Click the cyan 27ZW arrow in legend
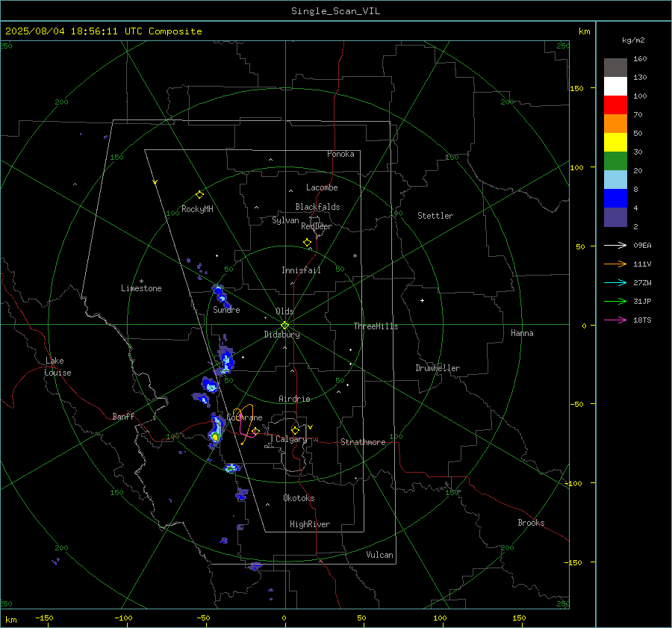Screen dimensions: 672x628 point(615,282)
